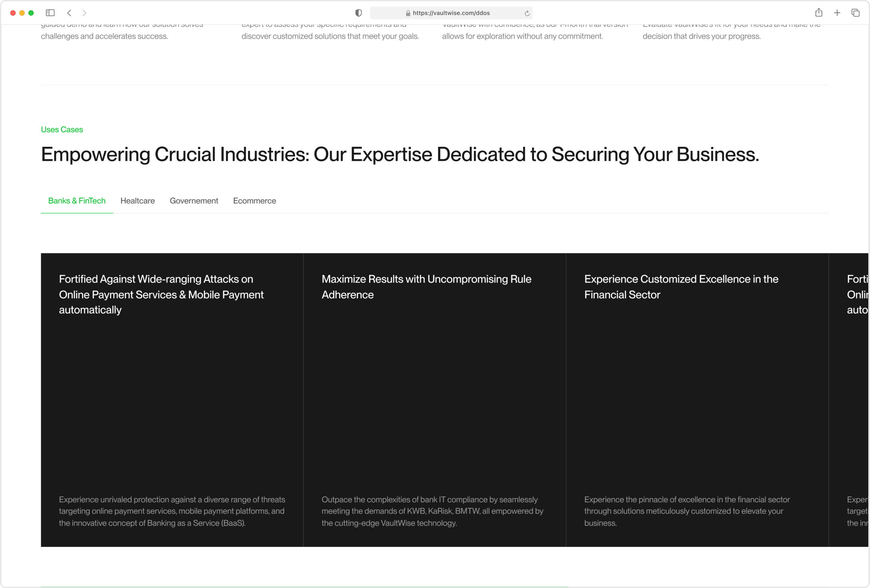Click the back navigation arrow icon

click(69, 13)
